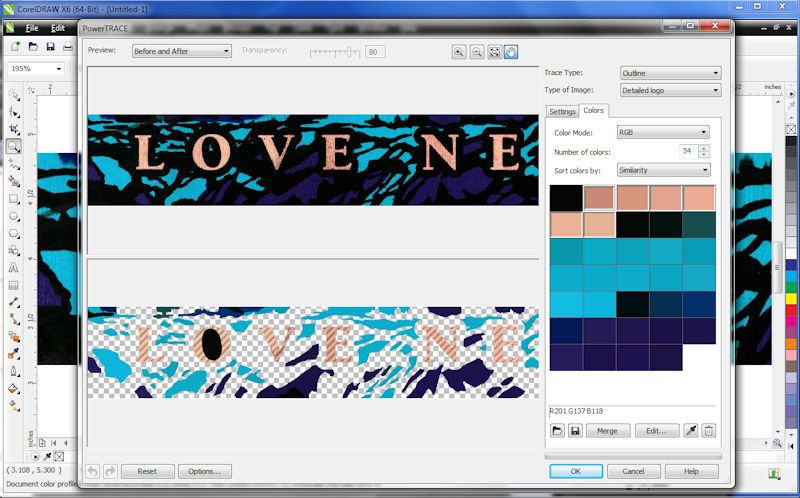800x498 pixels.
Task: Increase number of colors with up arrow
Action: point(705,147)
